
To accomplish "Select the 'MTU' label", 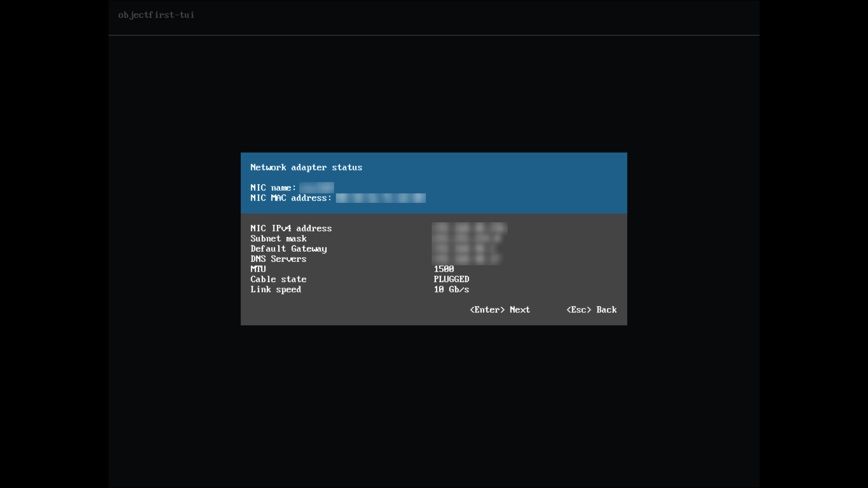I will click(258, 269).
